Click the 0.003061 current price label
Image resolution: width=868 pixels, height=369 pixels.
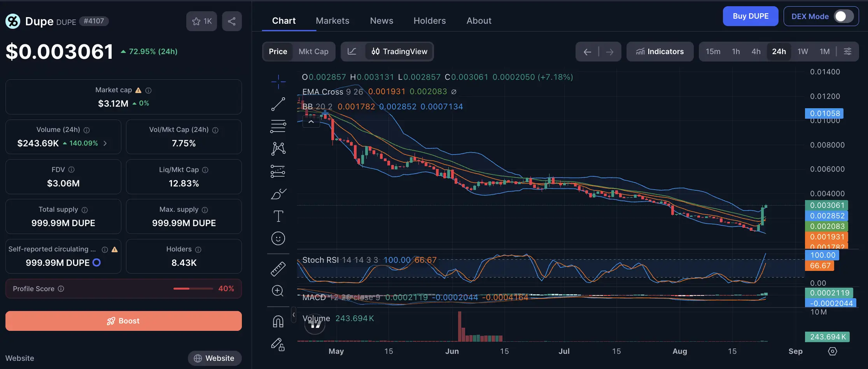[x=827, y=205]
